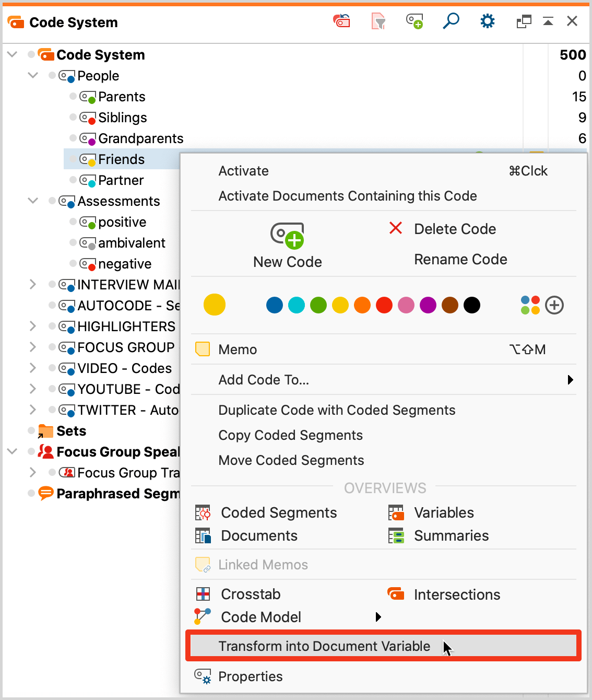Click the reset activations toolbar icon
Image resolution: width=592 pixels, height=700 pixels.
[x=341, y=21]
